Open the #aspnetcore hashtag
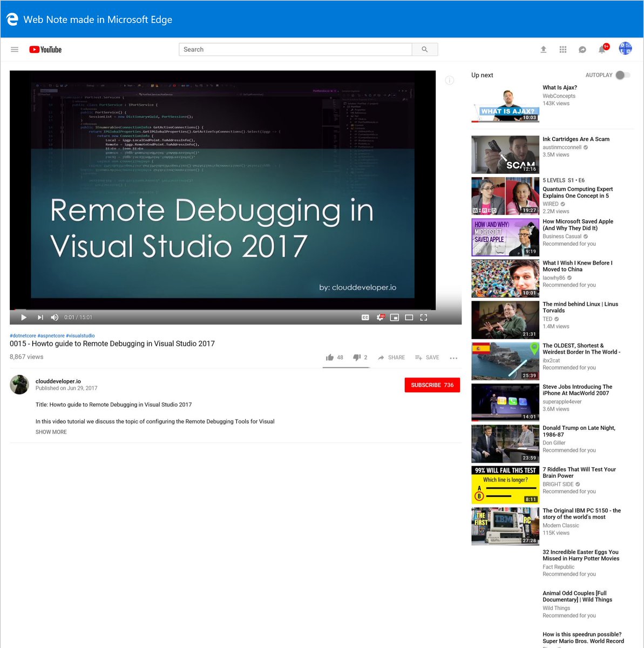 coord(51,336)
